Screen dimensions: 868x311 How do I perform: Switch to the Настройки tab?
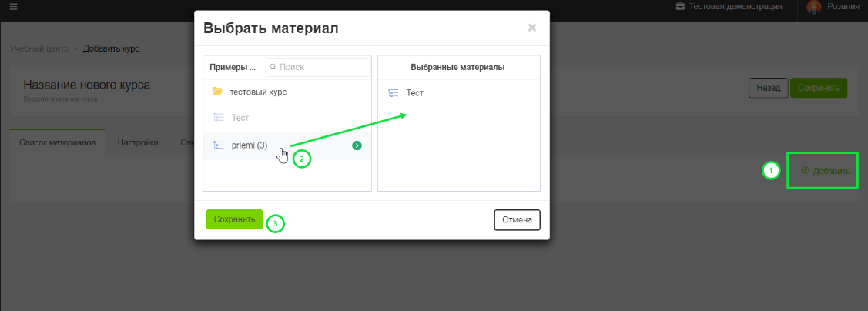coord(138,142)
